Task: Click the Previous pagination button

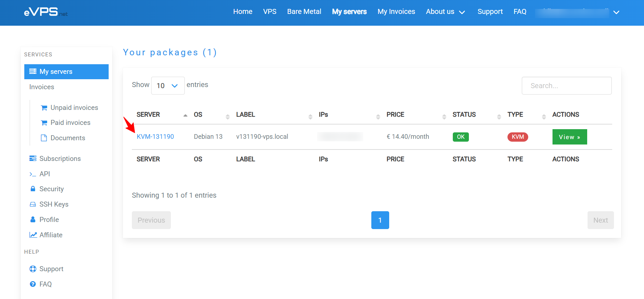Action: click(151, 220)
